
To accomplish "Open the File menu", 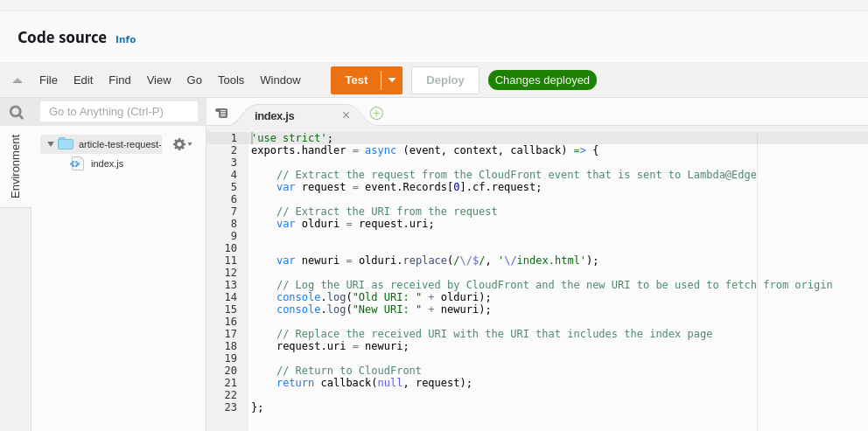I will point(48,80).
